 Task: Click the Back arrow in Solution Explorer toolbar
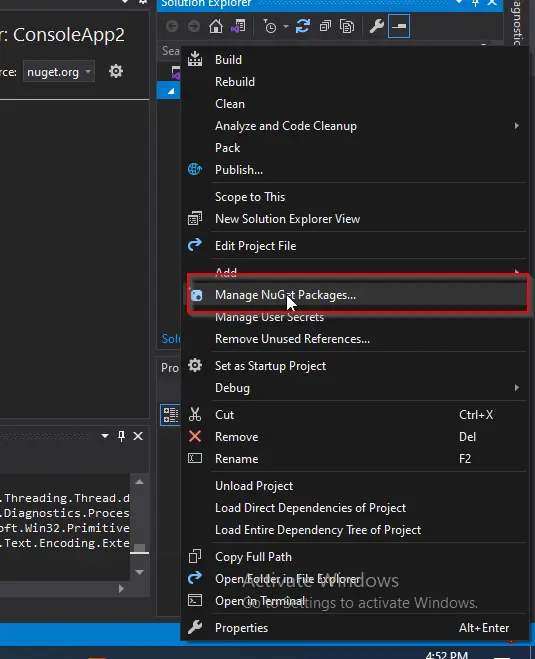172,26
